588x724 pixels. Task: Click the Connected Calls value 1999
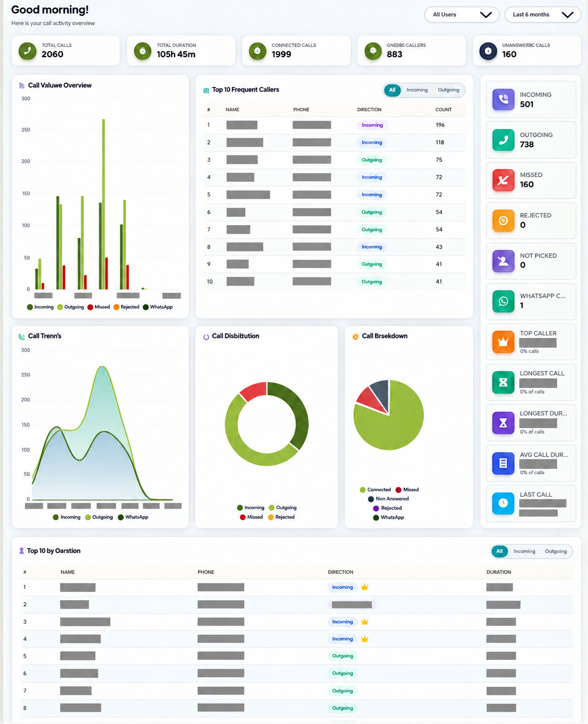[x=282, y=54]
